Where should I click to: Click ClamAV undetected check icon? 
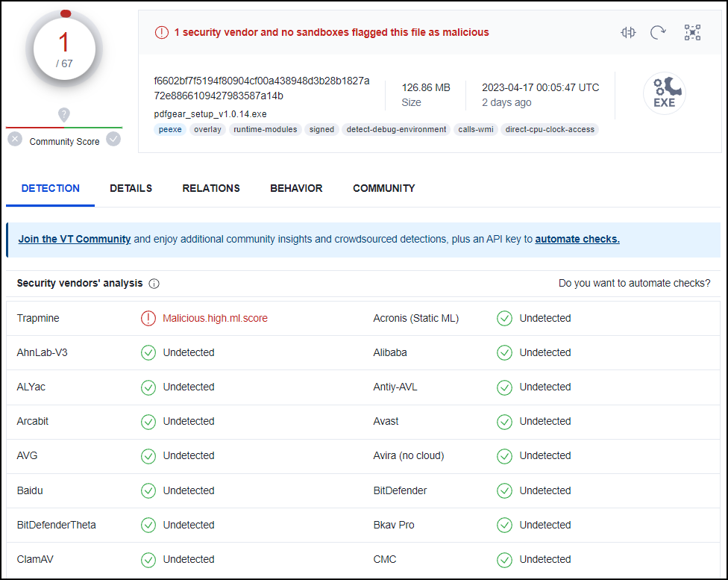(148, 560)
